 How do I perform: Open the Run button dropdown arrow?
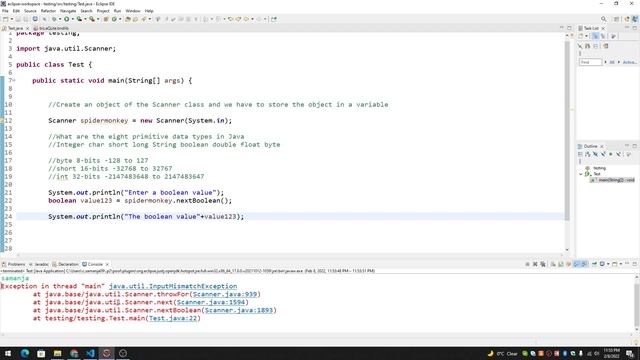[73, 19]
